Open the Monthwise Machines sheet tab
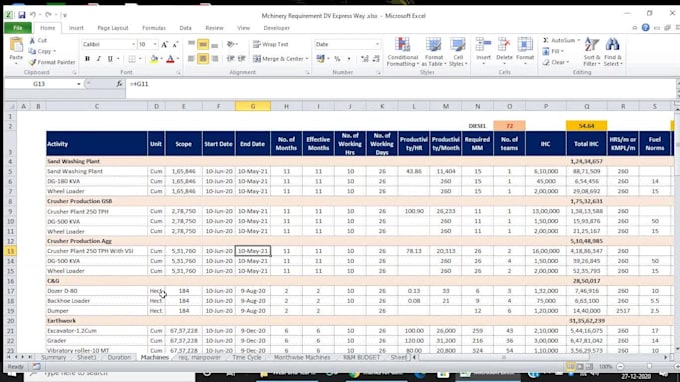 click(302, 358)
